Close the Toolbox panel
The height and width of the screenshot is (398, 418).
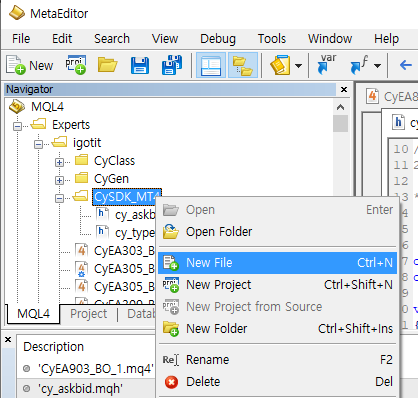point(8,339)
